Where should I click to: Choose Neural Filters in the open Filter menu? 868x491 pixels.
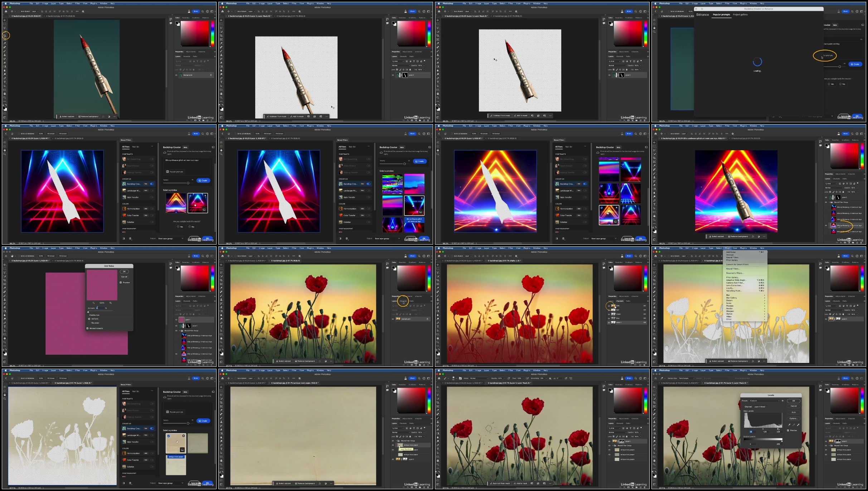tap(732, 269)
